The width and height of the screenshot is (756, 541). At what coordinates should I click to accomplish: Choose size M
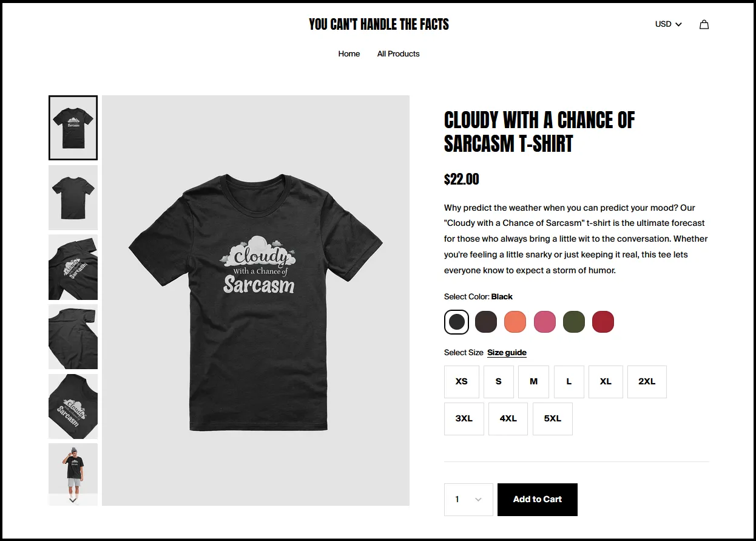533,382
